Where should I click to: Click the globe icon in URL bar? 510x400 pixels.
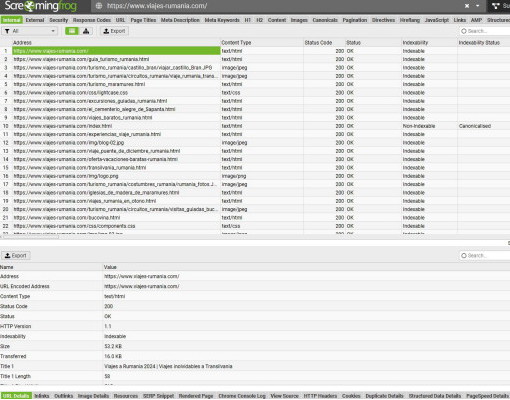tap(99, 6)
